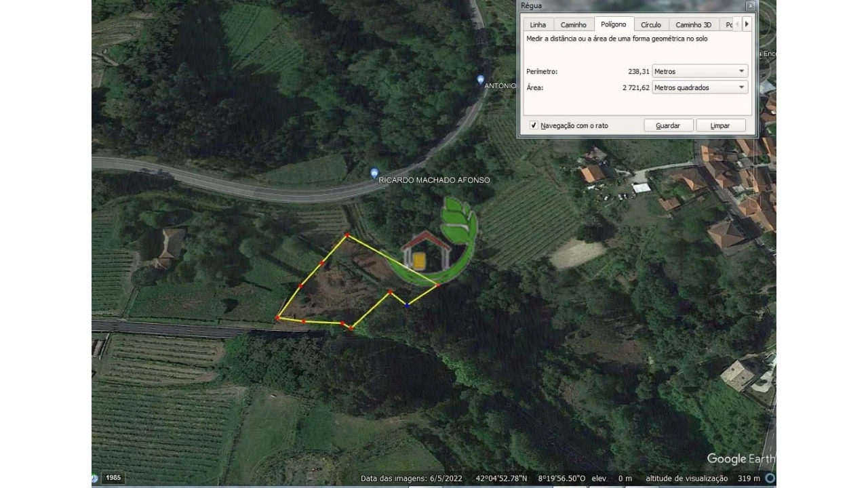The image size is (868, 488).
Task: Switch to the Linha tab
Action: pos(538,25)
